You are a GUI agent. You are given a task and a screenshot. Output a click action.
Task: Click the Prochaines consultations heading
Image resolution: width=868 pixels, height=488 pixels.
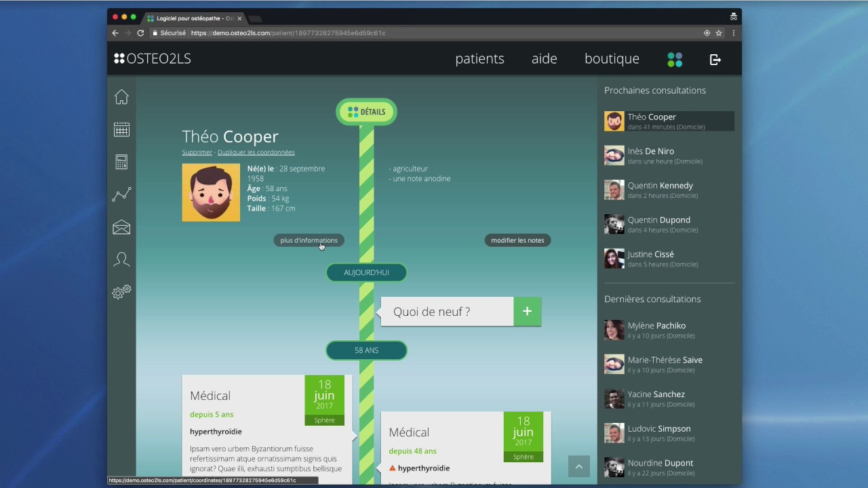[655, 90]
